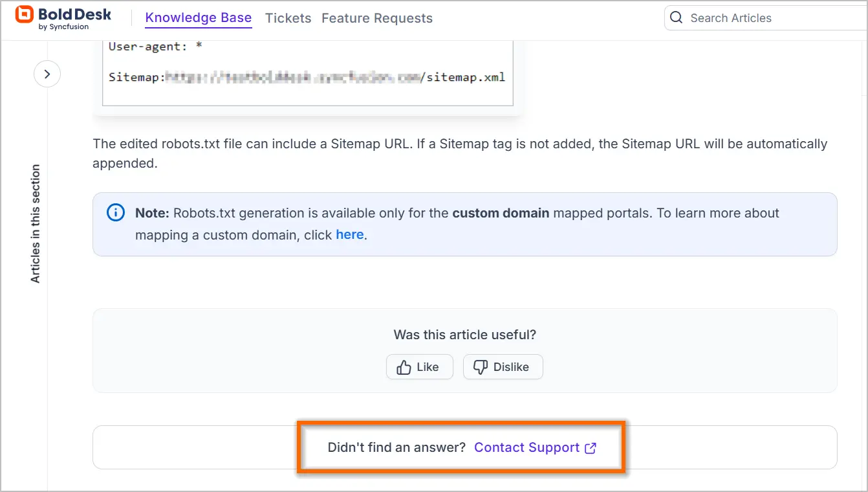The width and height of the screenshot is (868, 492).
Task: Click the 'Was this article useful?' text
Action: [465, 335]
